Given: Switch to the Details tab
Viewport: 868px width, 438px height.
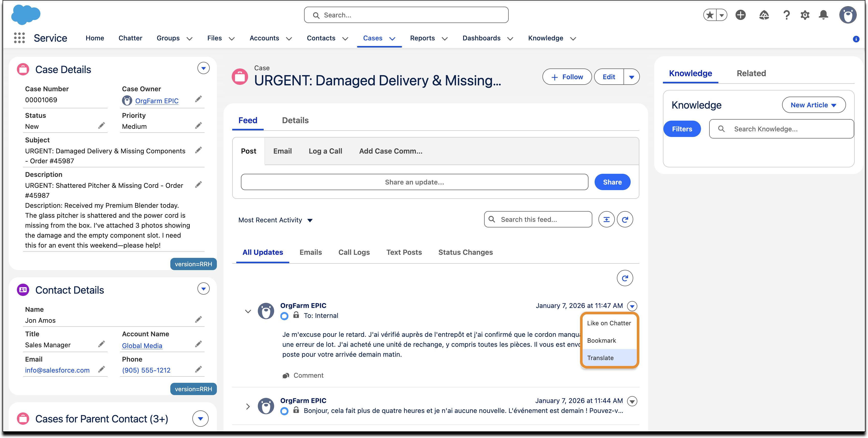Looking at the screenshot, I should pyautogui.click(x=295, y=120).
